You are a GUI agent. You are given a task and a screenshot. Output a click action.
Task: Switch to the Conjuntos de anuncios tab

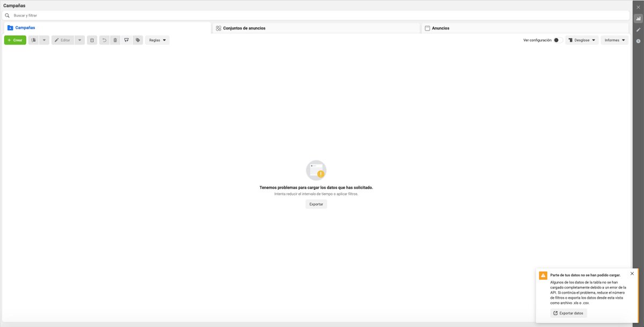(316, 28)
